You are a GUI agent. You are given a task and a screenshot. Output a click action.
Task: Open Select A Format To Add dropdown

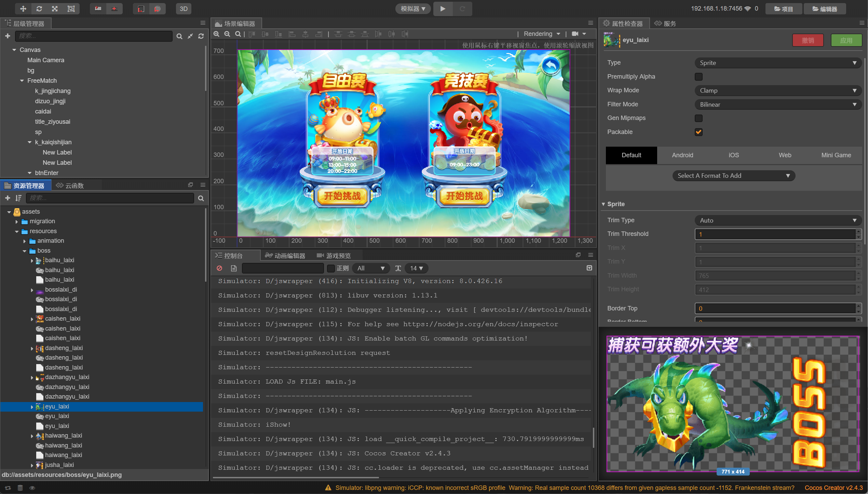tap(733, 176)
